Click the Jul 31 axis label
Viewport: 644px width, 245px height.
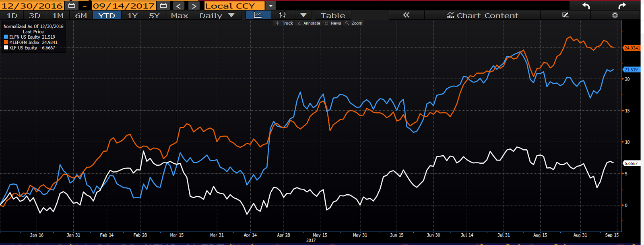point(504,235)
